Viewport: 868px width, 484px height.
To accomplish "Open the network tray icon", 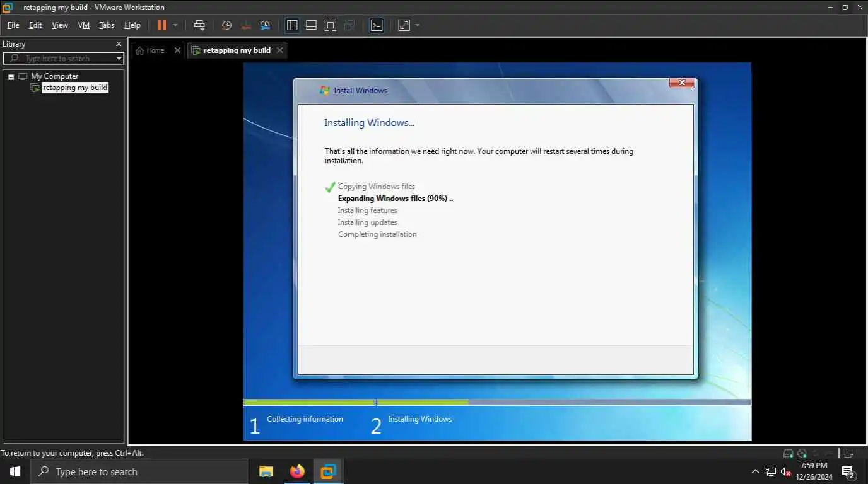I will pos(770,471).
